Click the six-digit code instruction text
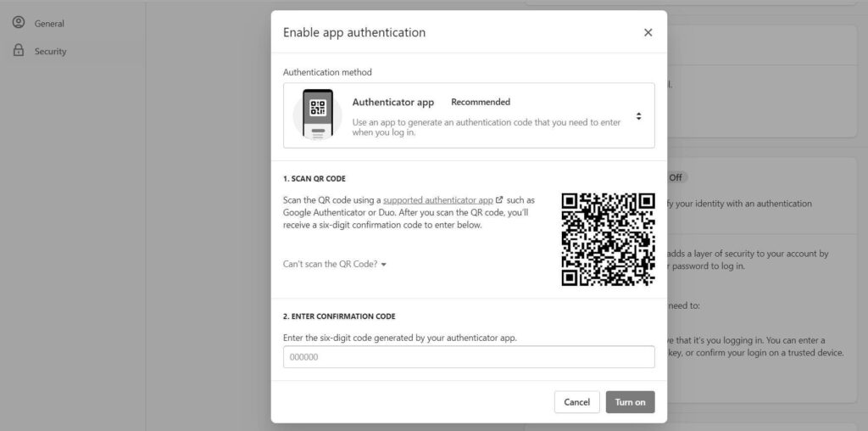868x431 pixels. [400, 338]
